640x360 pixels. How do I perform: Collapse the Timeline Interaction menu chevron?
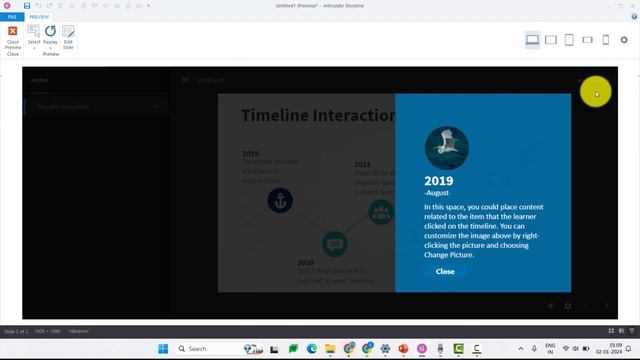[156, 107]
